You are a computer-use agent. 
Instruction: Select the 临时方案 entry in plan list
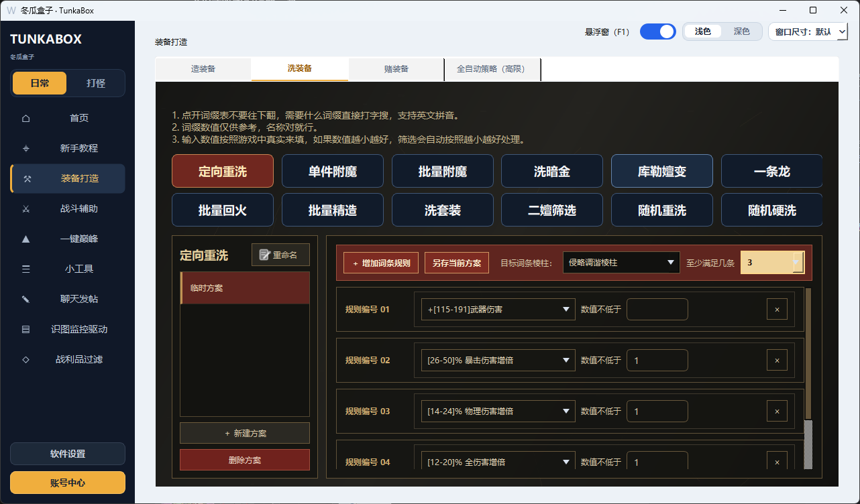point(245,288)
